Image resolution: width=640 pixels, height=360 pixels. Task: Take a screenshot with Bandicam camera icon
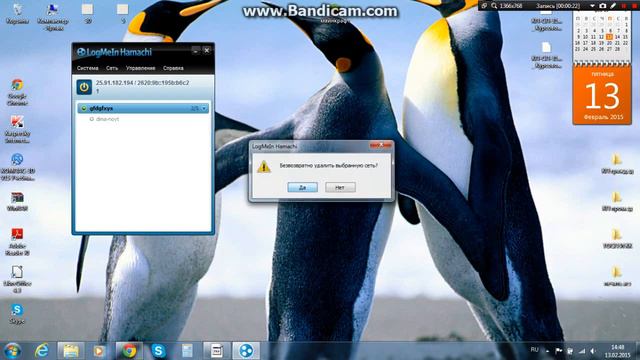click(x=602, y=6)
